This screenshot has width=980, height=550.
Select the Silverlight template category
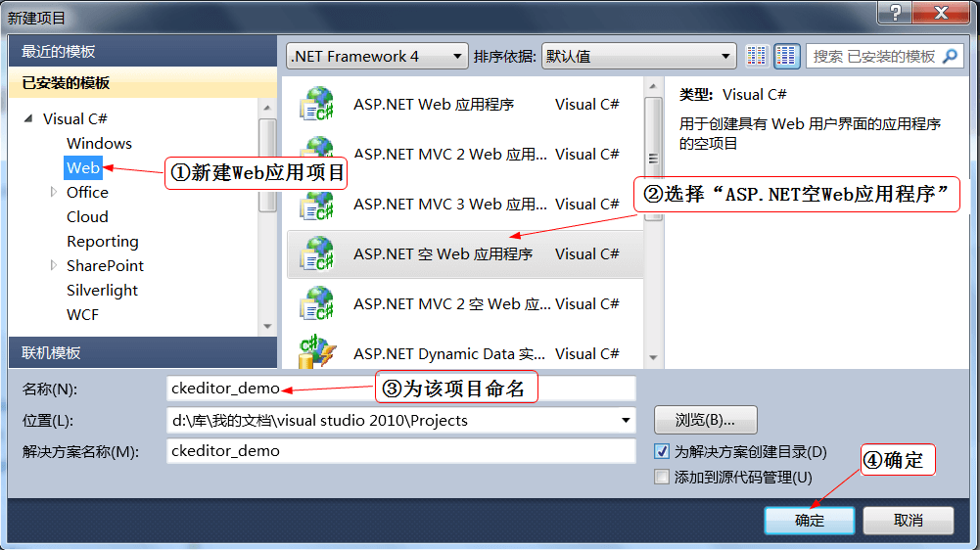[x=102, y=290]
